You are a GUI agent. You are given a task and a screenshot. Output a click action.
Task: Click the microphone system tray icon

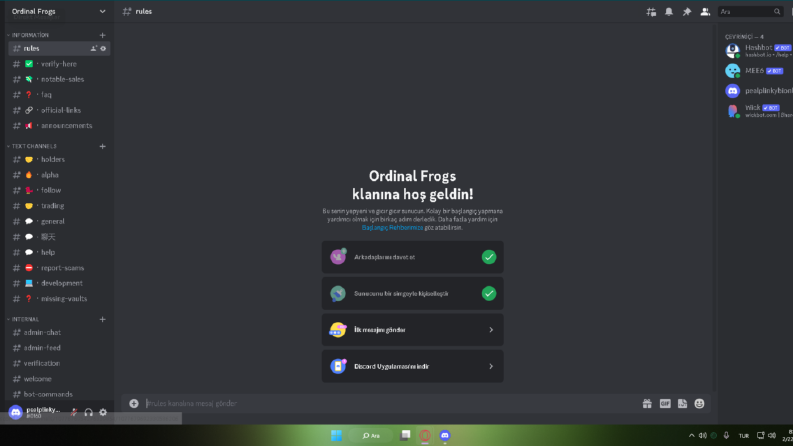click(x=726, y=435)
